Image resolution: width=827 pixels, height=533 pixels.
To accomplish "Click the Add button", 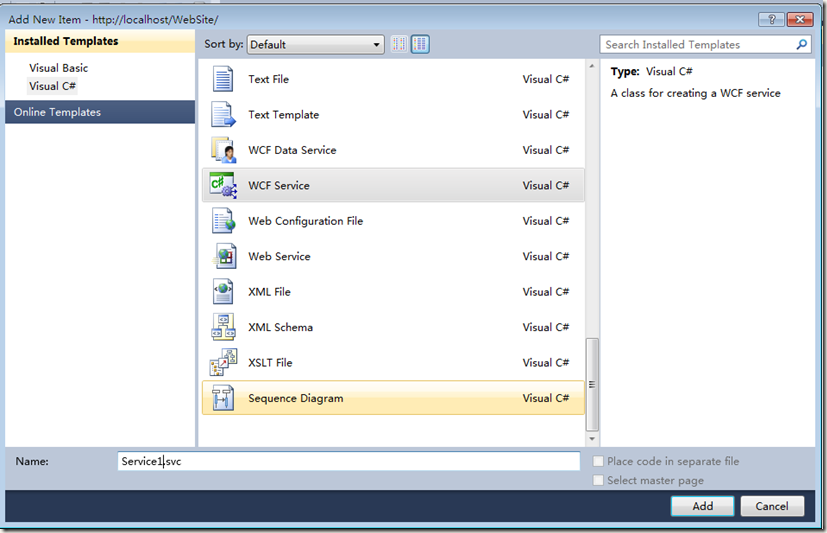I will [703, 506].
